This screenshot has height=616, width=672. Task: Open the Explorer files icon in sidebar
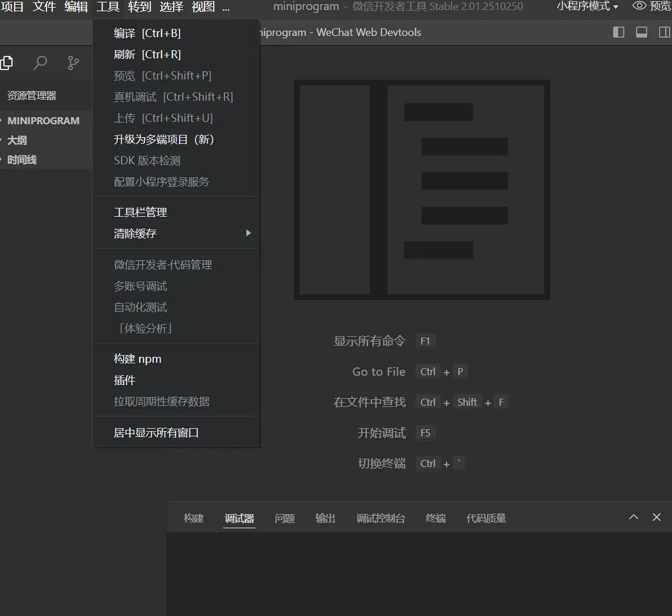(x=6, y=62)
